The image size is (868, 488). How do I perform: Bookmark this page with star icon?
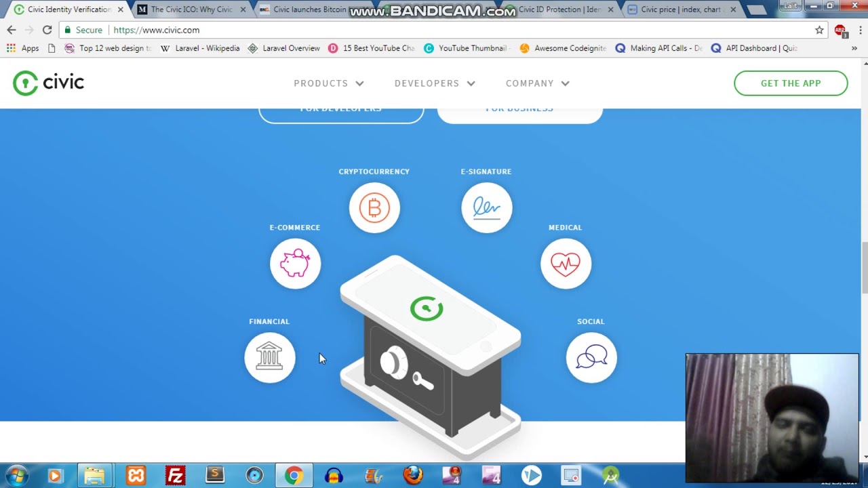pos(819,30)
